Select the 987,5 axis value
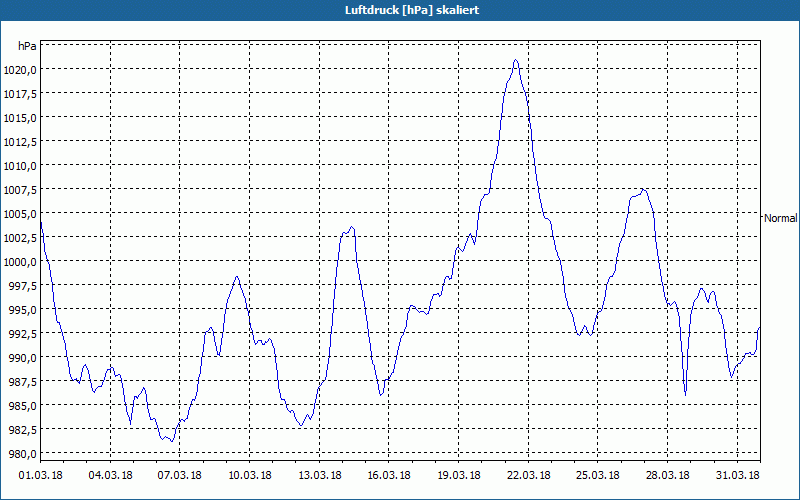This screenshot has width=800, height=500. [22, 382]
